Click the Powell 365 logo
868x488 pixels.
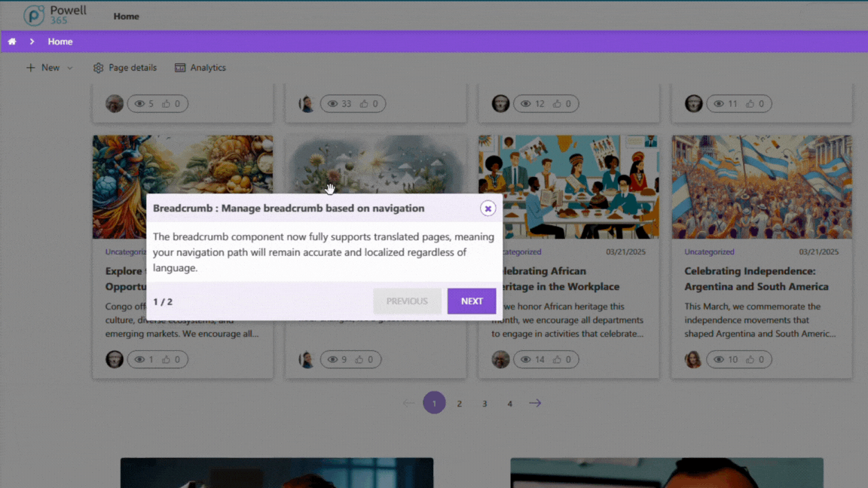[x=55, y=15]
